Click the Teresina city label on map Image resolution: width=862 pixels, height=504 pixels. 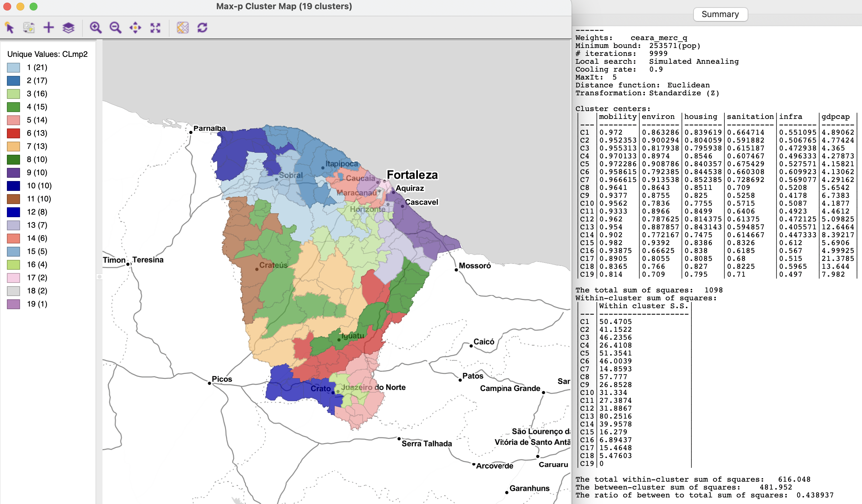tap(148, 260)
